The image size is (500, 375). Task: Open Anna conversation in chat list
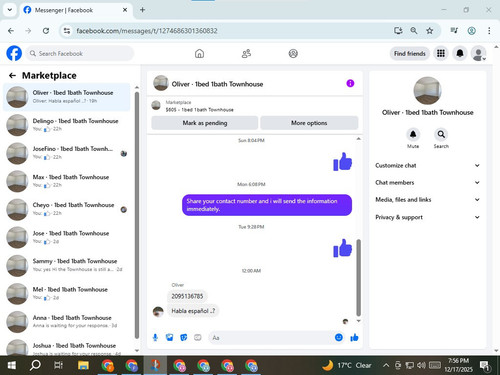pyautogui.click(x=66, y=322)
